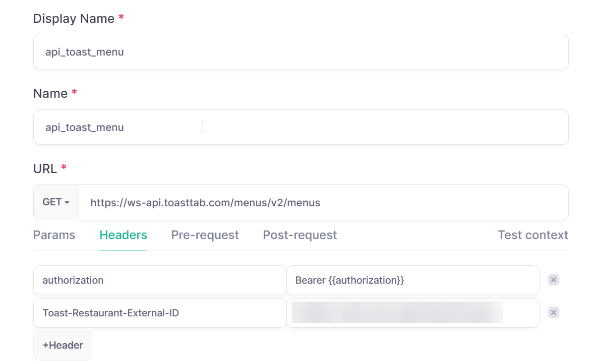This screenshot has height=364, width=597.
Task: Remove the authorization header row
Action: [553, 280]
